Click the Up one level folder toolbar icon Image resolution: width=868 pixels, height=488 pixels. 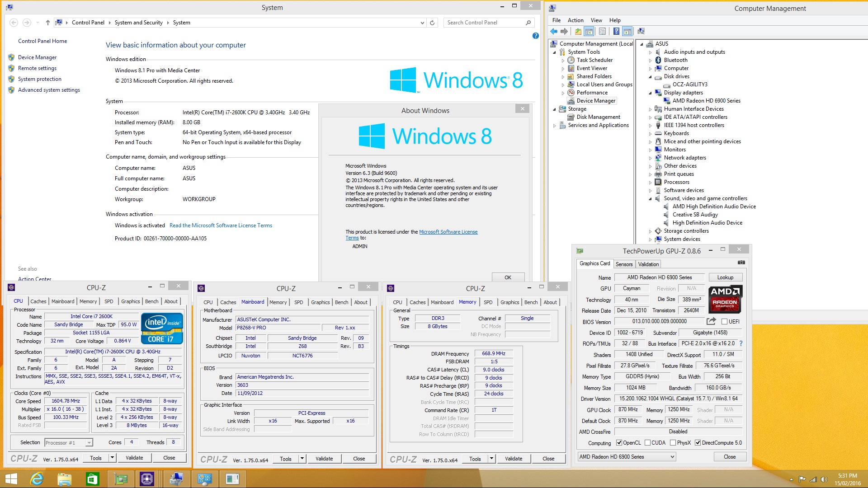tap(578, 31)
